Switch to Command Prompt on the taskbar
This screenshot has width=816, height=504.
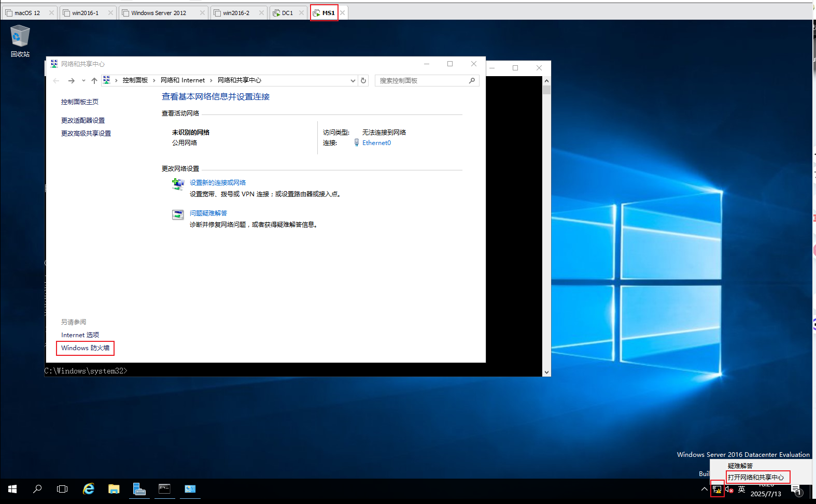tap(164, 489)
